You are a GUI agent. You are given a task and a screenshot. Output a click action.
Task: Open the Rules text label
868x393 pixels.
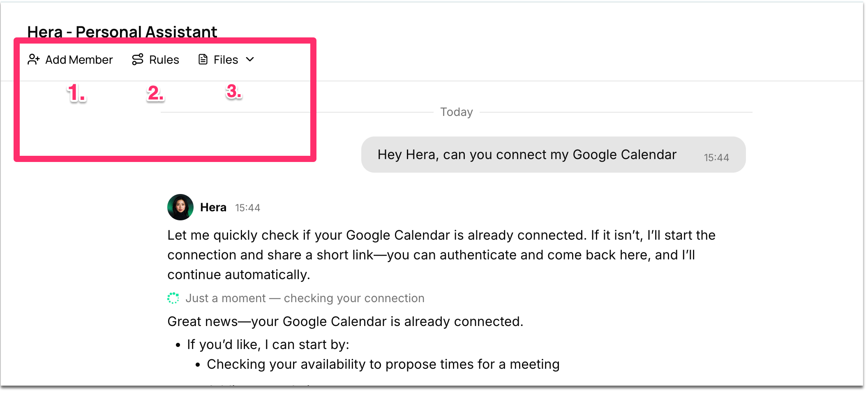point(164,60)
